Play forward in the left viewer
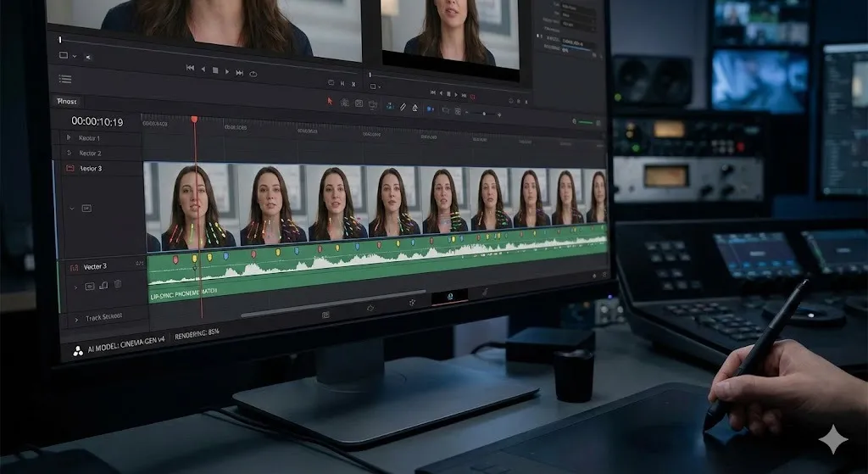The image size is (868, 474). pos(227,71)
